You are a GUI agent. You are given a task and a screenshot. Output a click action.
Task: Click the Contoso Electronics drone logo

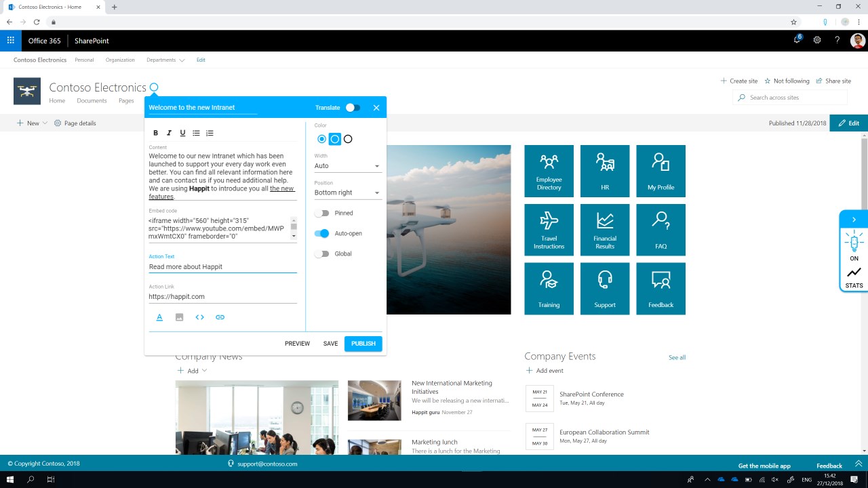click(x=27, y=91)
